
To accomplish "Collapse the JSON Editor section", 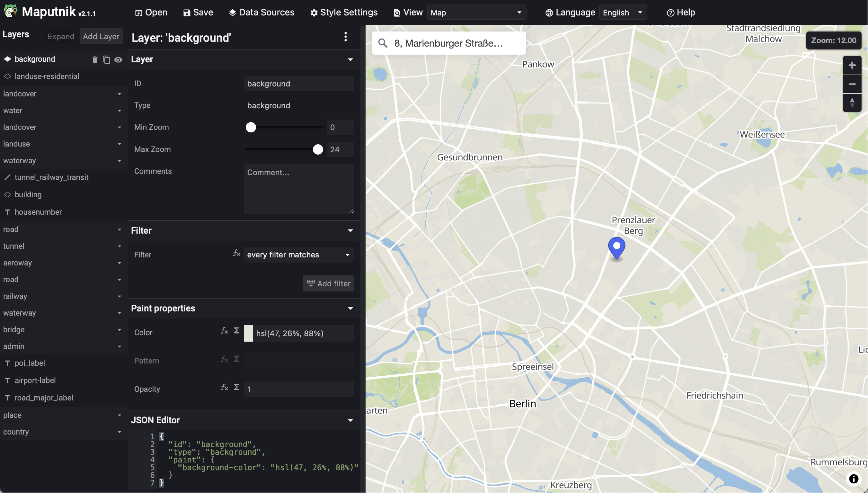I will point(350,420).
